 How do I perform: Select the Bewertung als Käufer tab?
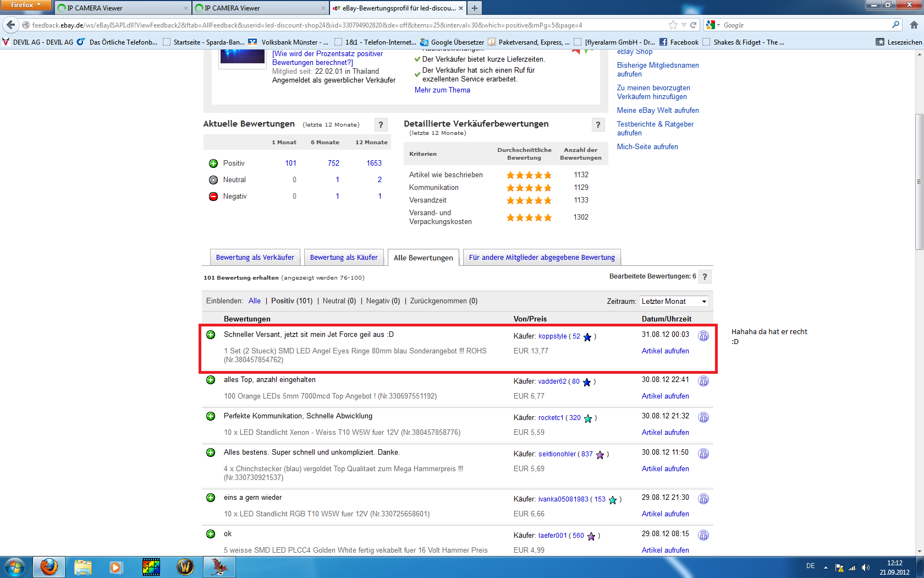pos(344,258)
